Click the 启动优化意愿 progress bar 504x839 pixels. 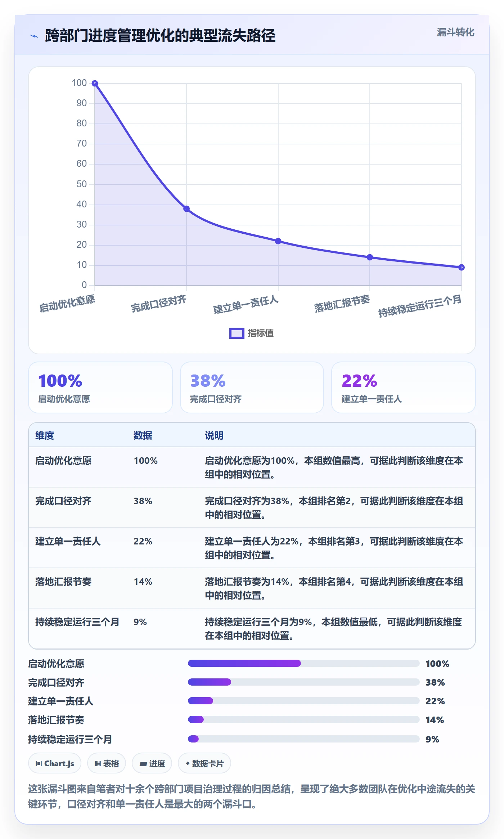coord(304,663)
